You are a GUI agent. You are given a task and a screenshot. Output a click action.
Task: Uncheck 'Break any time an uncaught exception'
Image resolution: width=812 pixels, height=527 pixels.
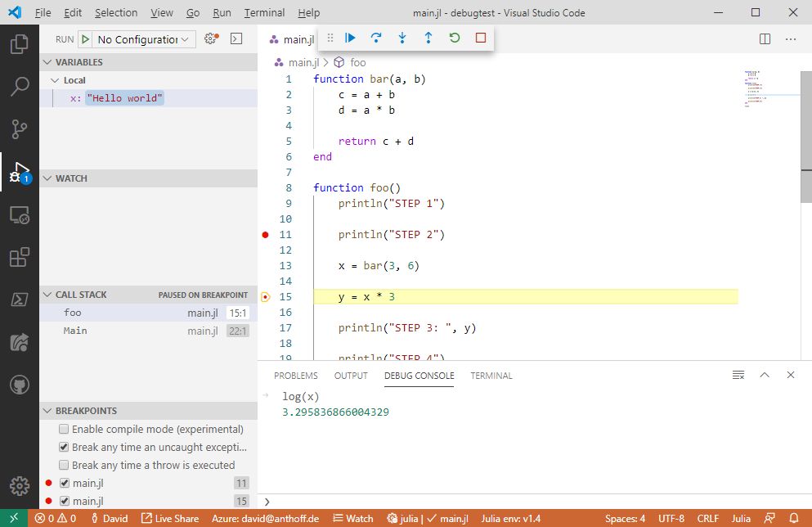(x=63, y=446)
